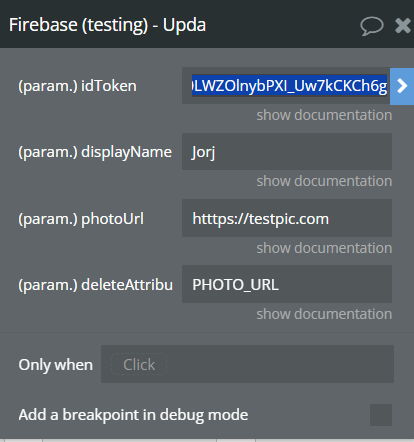Show documentation under idToken
The height and width of the screenshot is (442, 414).
pos(324,115)
